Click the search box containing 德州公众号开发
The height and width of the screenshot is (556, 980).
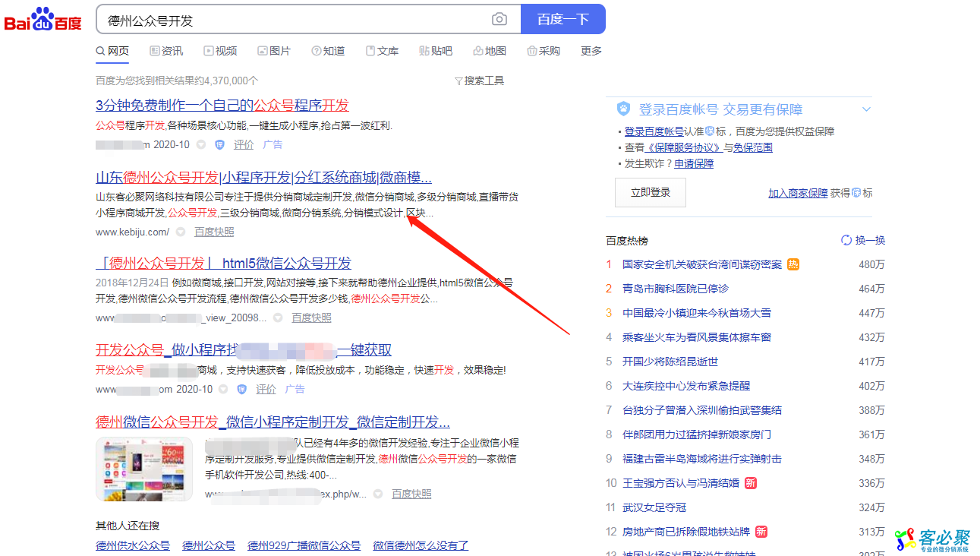296,20
